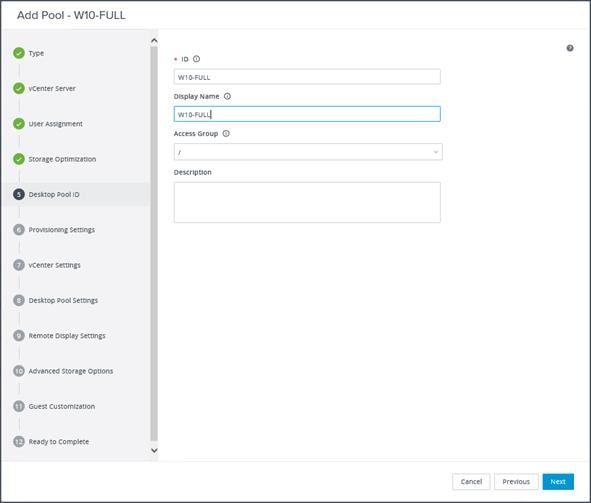This screenshot has width=591, height=503.
Task: Click the help question mark icon
Action: 570,48
